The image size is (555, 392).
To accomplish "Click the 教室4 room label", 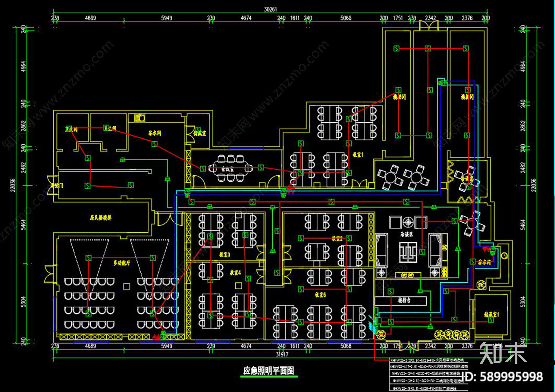I will [236, 272].
